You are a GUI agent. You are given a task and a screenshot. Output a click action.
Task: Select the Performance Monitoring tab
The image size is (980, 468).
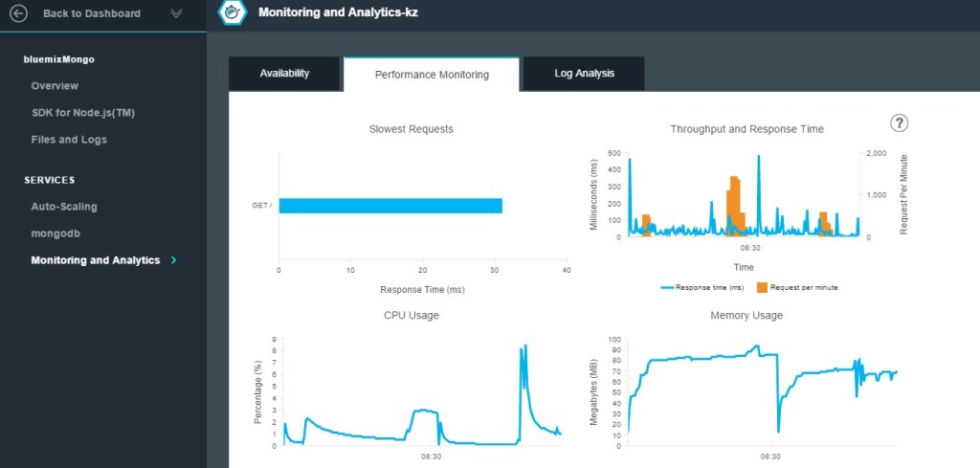pos(431,75)
